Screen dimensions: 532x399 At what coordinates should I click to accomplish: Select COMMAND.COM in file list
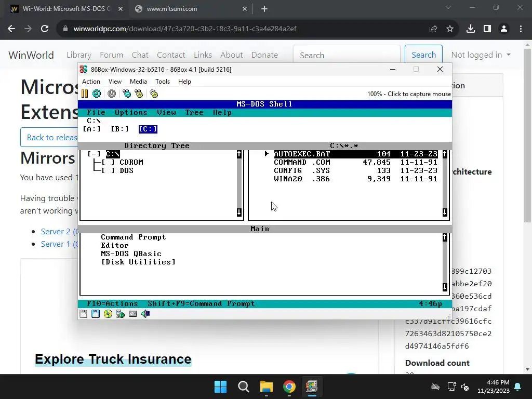point(355,162)
